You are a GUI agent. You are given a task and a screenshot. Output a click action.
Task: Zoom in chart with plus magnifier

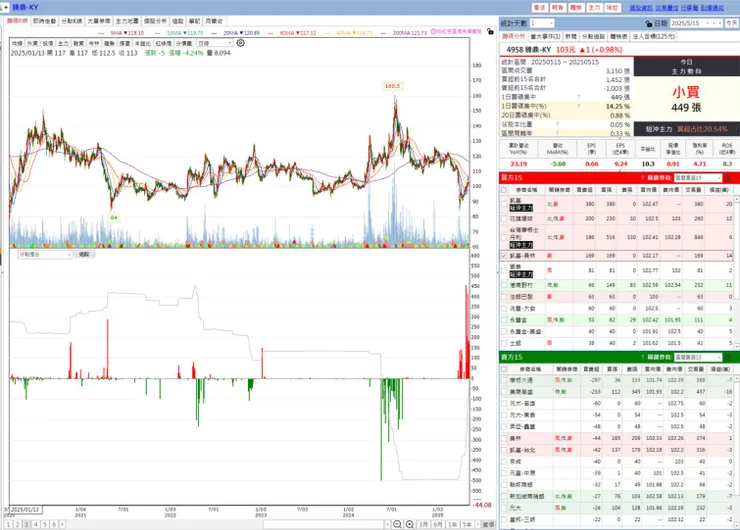tap(410, 524)
